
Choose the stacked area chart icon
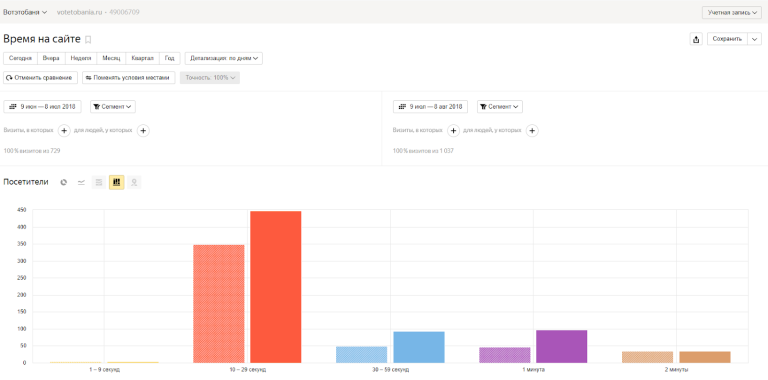pos(99,182)
